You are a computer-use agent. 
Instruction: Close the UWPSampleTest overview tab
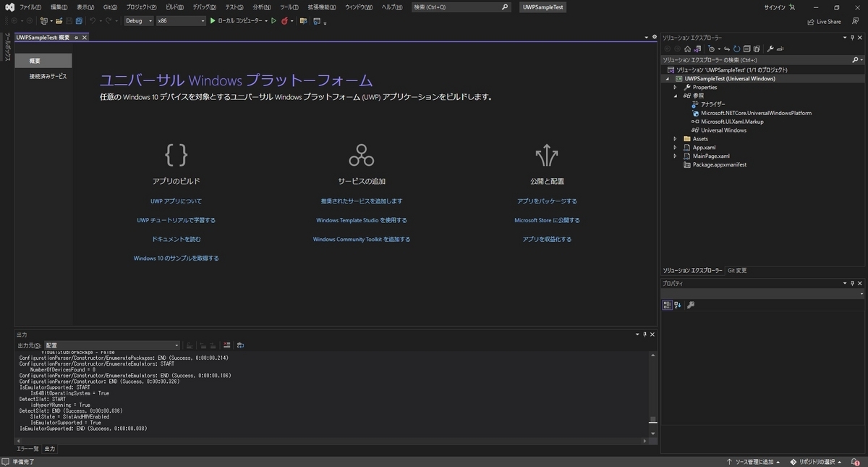point(84,37)
